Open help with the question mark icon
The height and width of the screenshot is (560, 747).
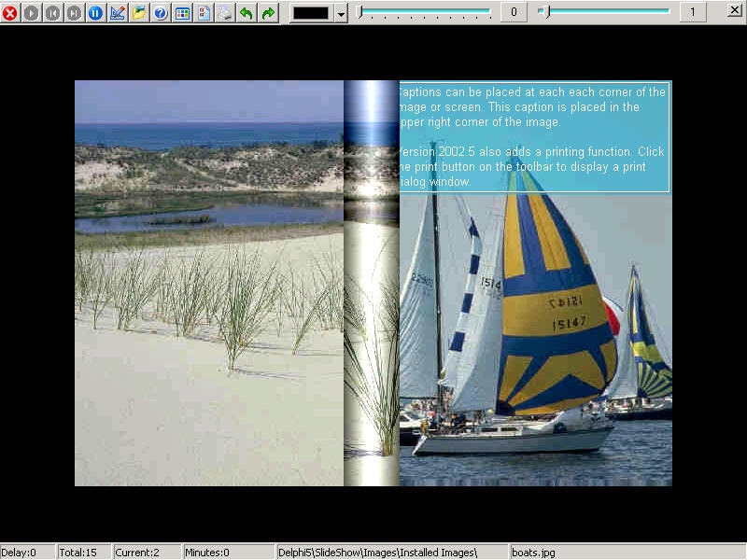[161, 12]
